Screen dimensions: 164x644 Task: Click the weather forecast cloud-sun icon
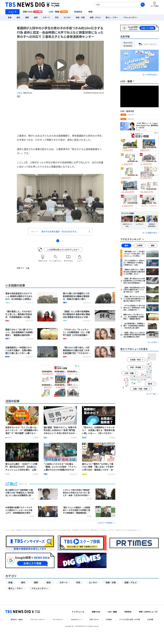point(140,44)
